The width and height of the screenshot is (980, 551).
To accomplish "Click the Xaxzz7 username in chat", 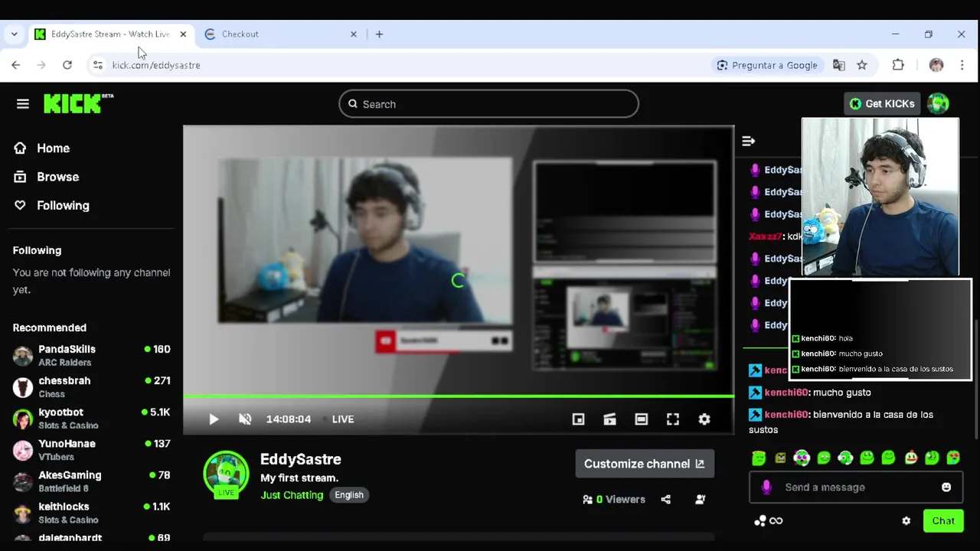I will 765,236.
